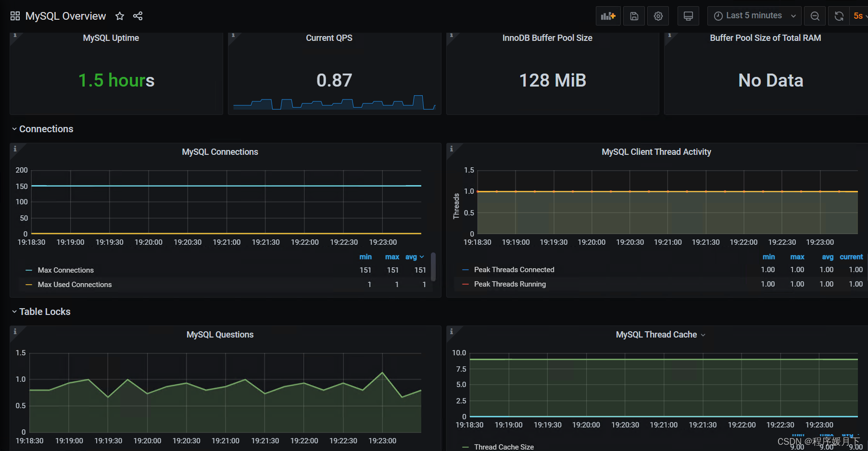Click the 1.5 hours uptime value
Screen dimensions: 868x451
(116, 80)
